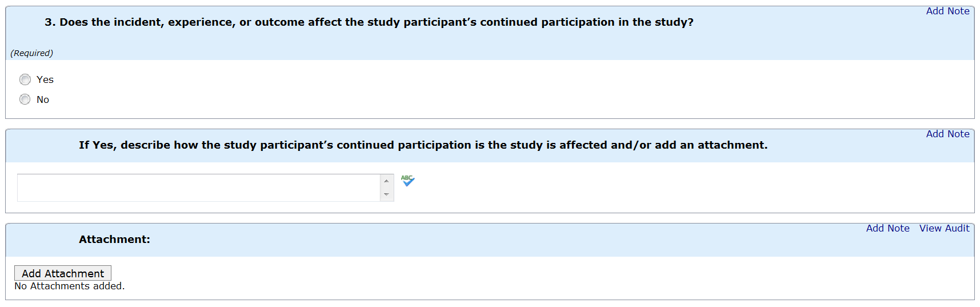
Task: Select the No radio button
Action: point(25,99)
